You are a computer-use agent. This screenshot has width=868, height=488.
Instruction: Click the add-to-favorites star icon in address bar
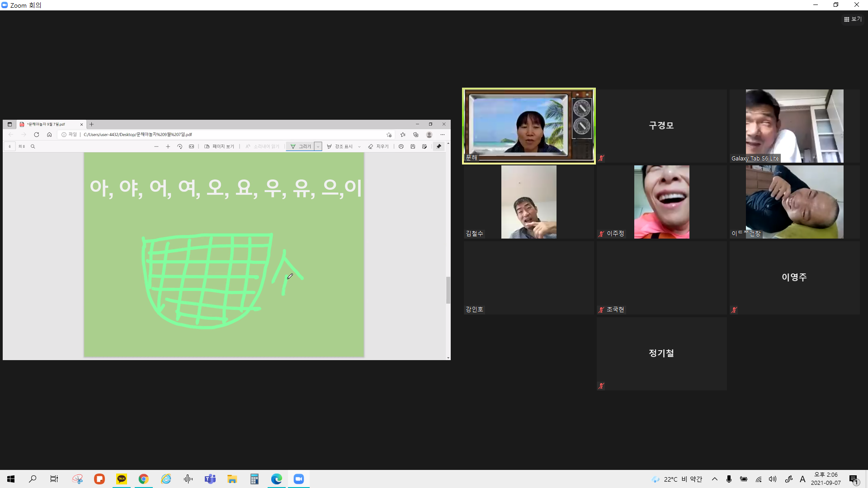click(389, 135)
